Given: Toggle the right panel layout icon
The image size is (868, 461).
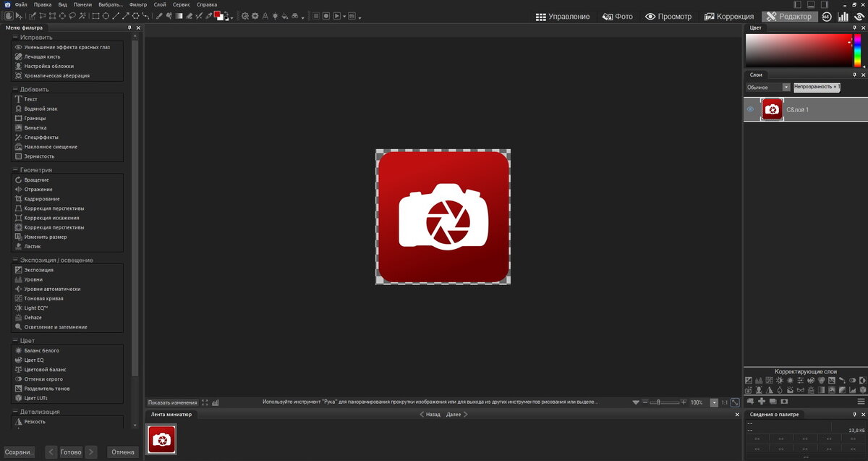Looking at the screenshot, I should [825, 4].
